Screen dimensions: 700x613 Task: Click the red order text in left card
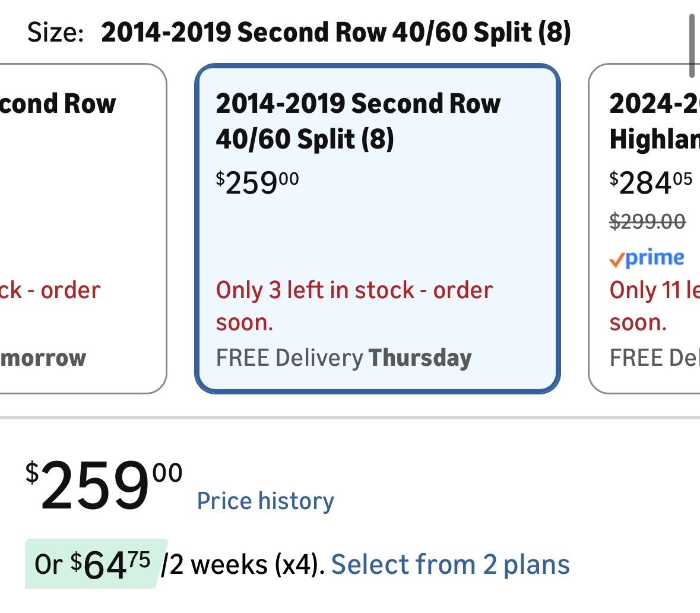pyautogui.click(x=70, y=290)
